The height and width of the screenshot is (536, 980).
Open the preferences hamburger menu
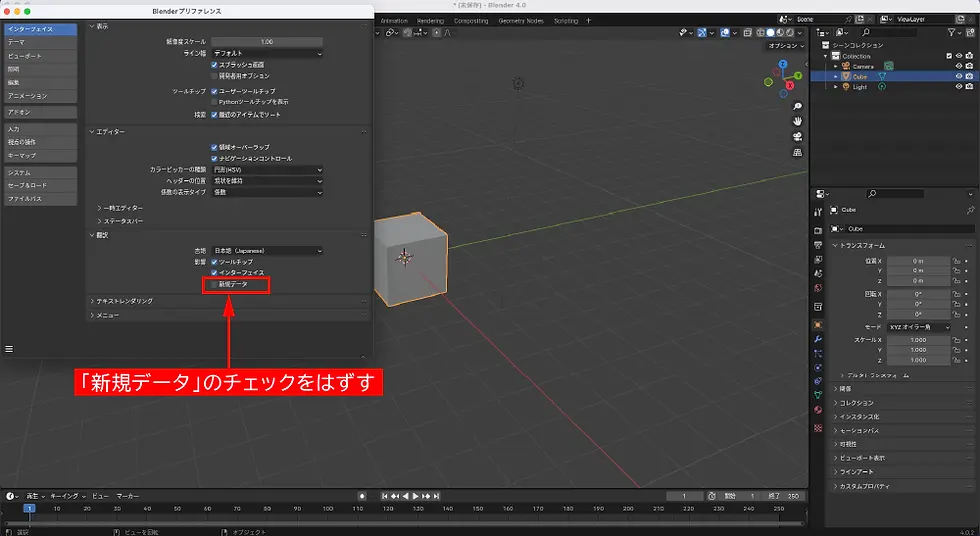pyautogui.click(x=9, y=349)
